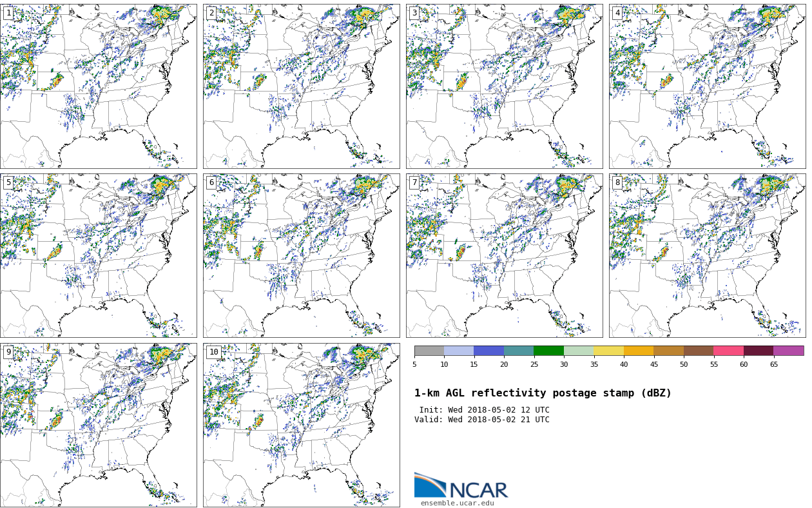View ensemble member 5 map panel
This screenshot has height=508, width=812.
point(99,255)
